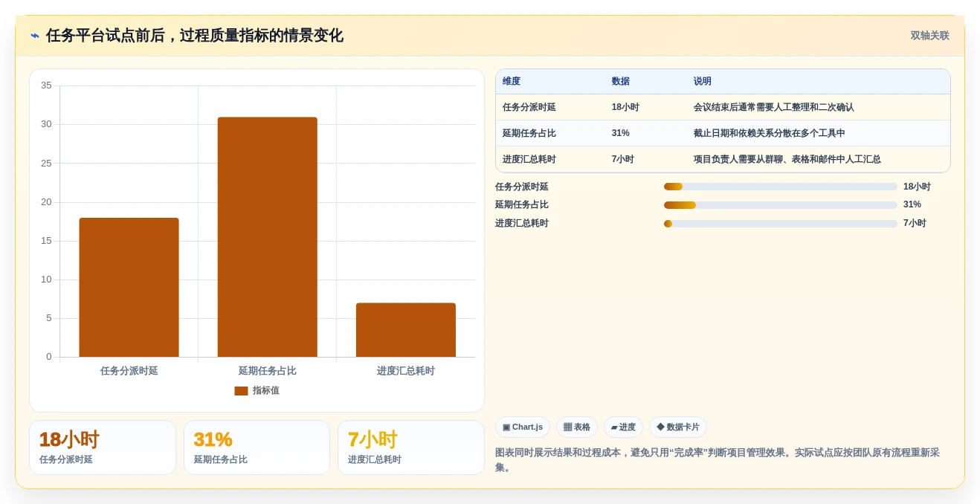Click the 延期任务占比 x-axis label
This screenshot has width=980, height=504.
pos(267,371)
